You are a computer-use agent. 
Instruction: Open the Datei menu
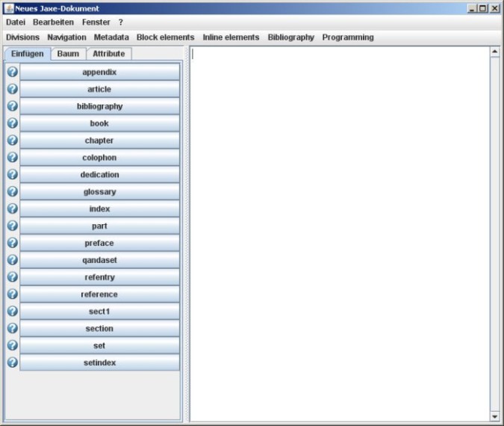(x=16, y=22)
